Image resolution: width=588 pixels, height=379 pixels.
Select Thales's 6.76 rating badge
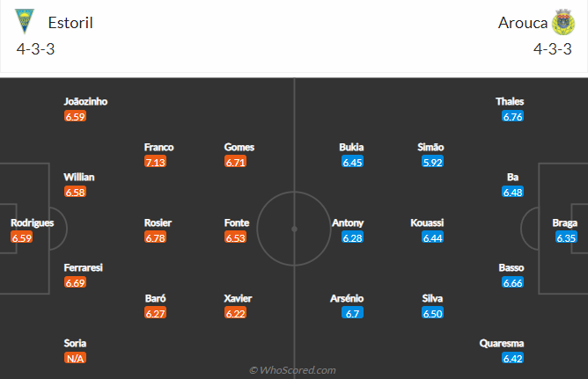(x=512, y=116)
